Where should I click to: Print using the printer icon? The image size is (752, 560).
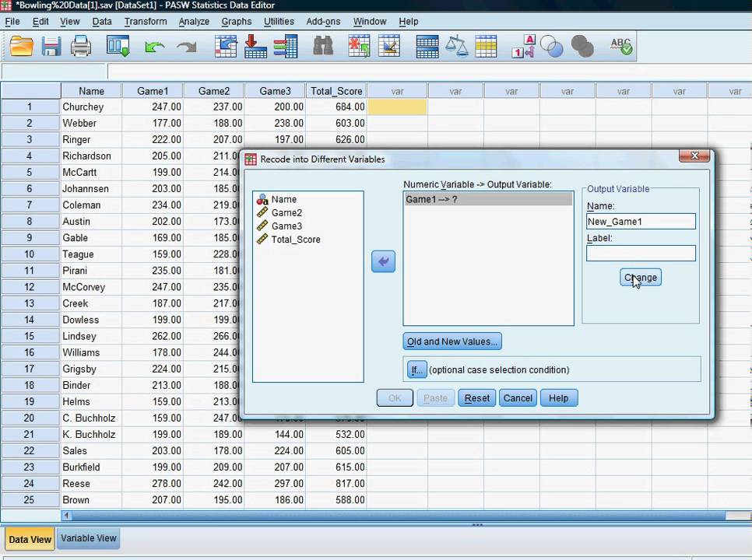81,47
